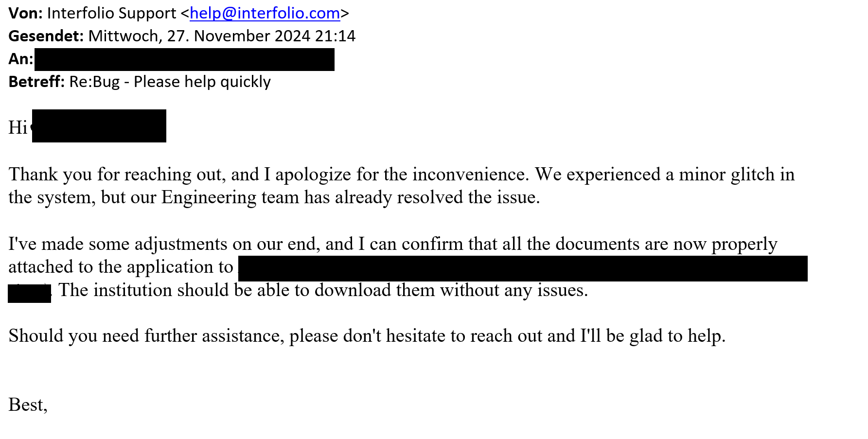Click the "Betreff:" subject label
868x439 pixels.
click(x=36, y=82)
